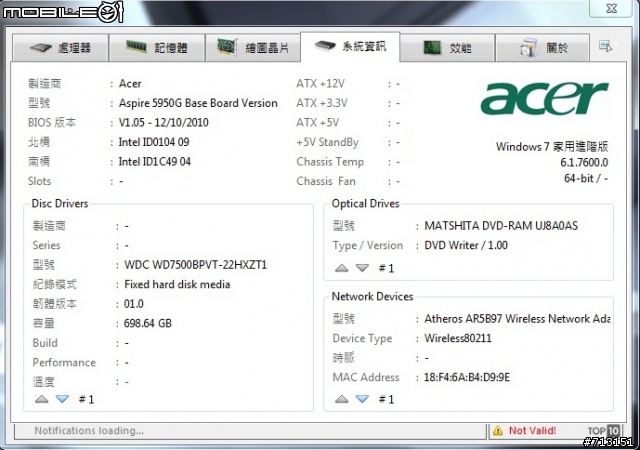This screenshot has height=450, width=640.
Task: Select the BIOS value V1.05 - 12/10/2010
Action: tap(163, 123)
